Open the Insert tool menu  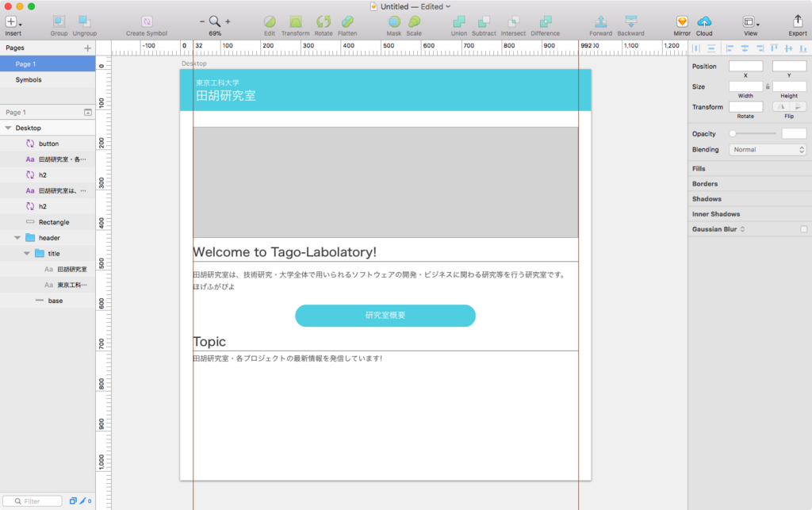point(13,21)
